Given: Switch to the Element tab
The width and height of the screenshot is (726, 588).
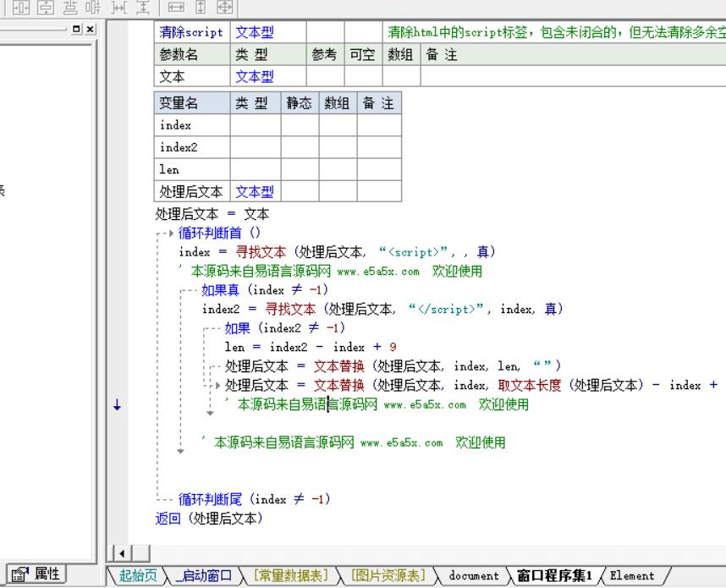Looking at the screenshot, I should [631, 575].
